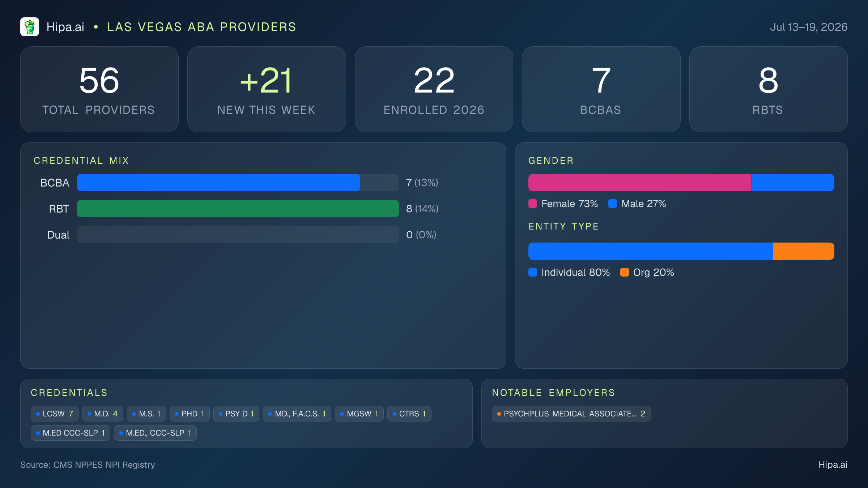Click the Hipa.ai green cup logo icon
868x488 pixels.
coord(30,27)
